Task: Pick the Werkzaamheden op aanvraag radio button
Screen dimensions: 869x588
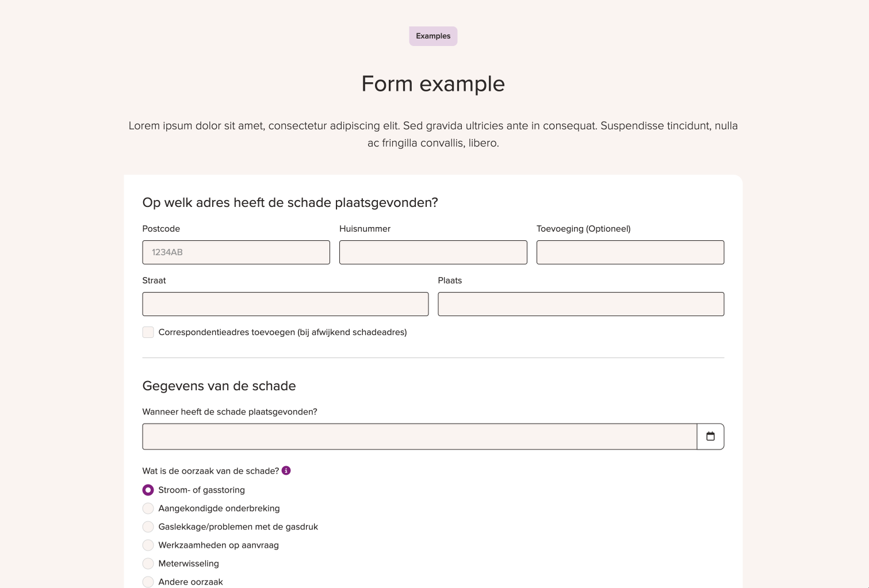Action: (148, 545)
